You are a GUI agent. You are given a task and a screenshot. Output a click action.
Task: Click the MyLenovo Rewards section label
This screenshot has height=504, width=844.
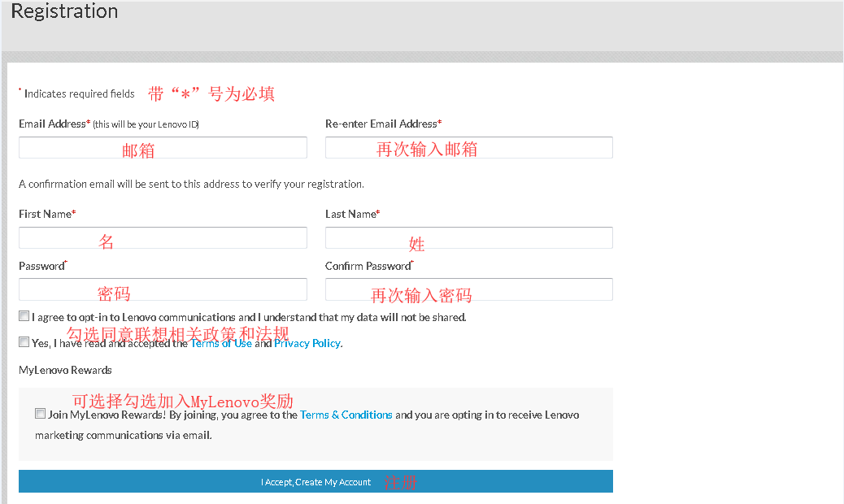pyautogui.click(x=65, y=370)
